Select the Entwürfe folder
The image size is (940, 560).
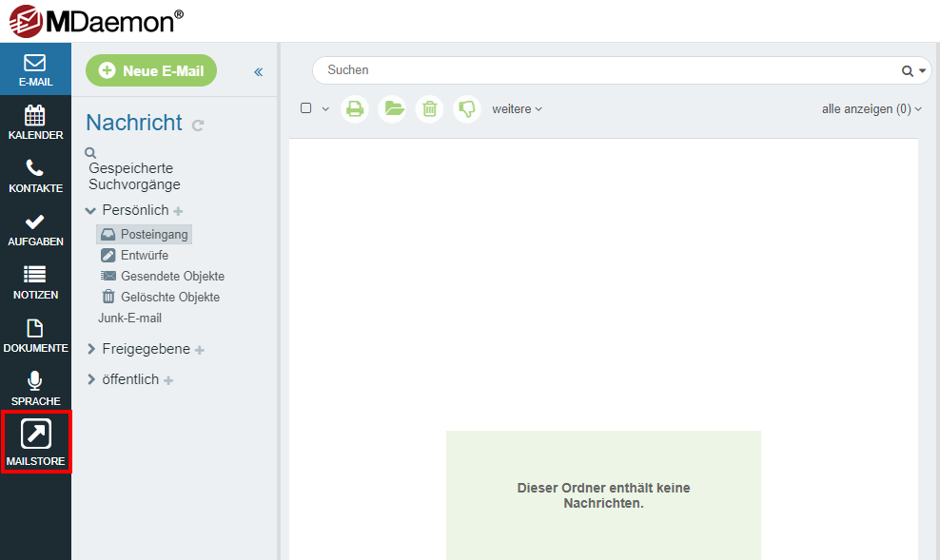click(144, 255)
